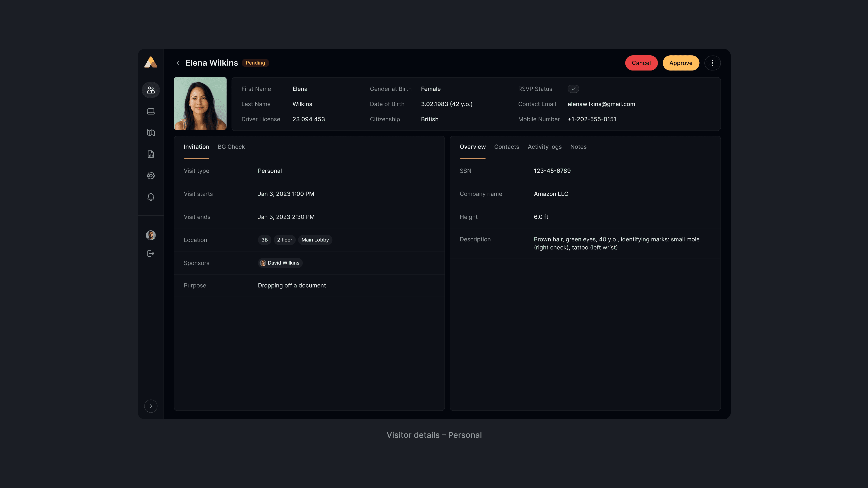The image size is (868, 488).
Task: Open the three-dot more options menu
Action: (x=712, y=63)
